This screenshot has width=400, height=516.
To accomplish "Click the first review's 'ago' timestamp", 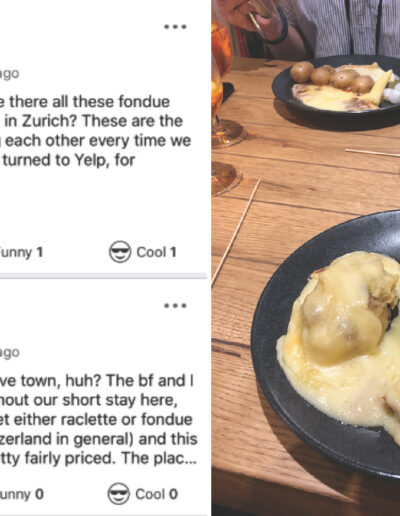I will coord(10,74).
